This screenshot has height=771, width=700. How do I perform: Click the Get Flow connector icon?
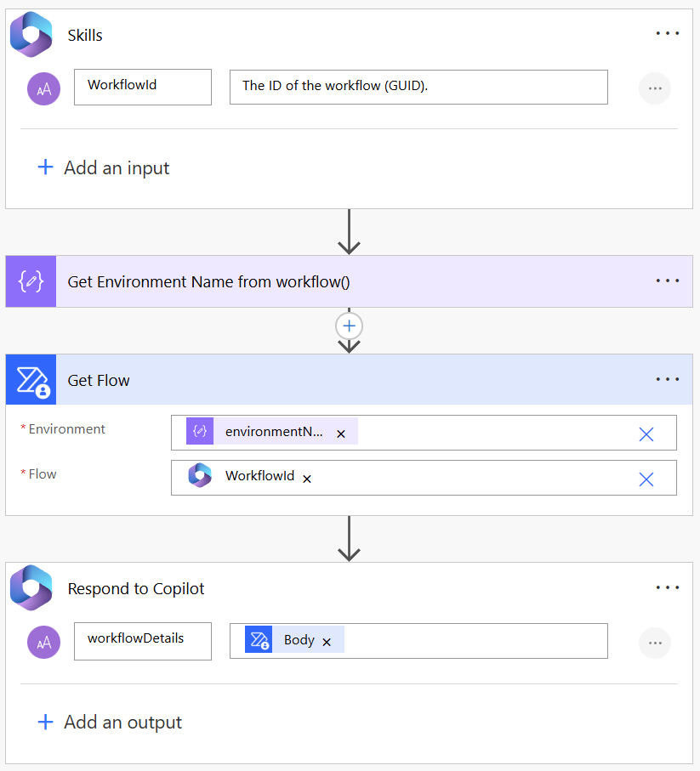click(31, 380)
